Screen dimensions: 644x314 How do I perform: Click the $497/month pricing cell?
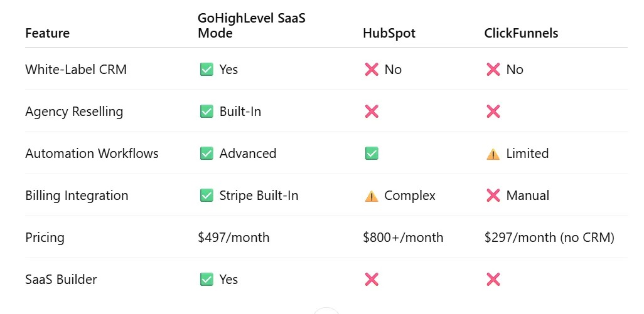(x=233, y=238)
